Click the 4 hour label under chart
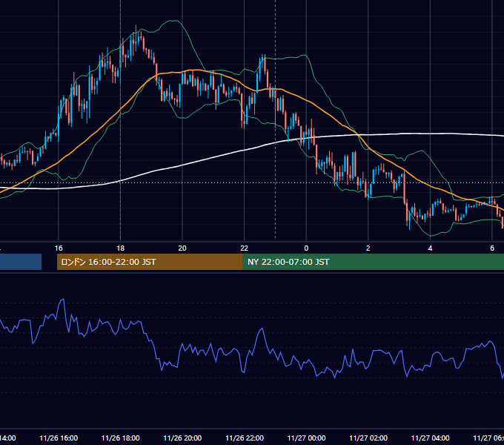The height and width of the screenshot is (445, 504). coord(430,248)
